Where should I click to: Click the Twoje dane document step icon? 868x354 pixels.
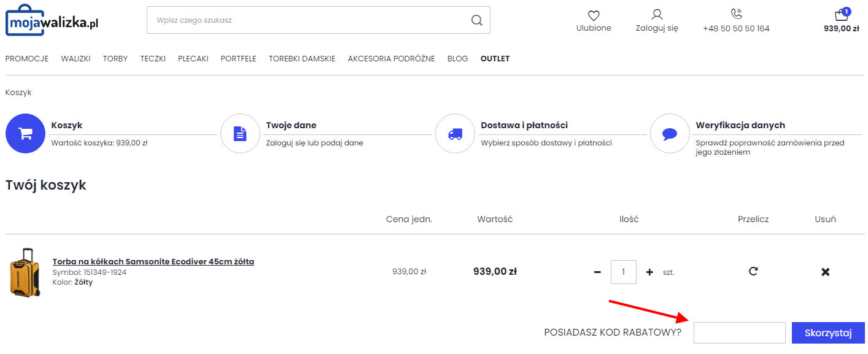[240, 134]
